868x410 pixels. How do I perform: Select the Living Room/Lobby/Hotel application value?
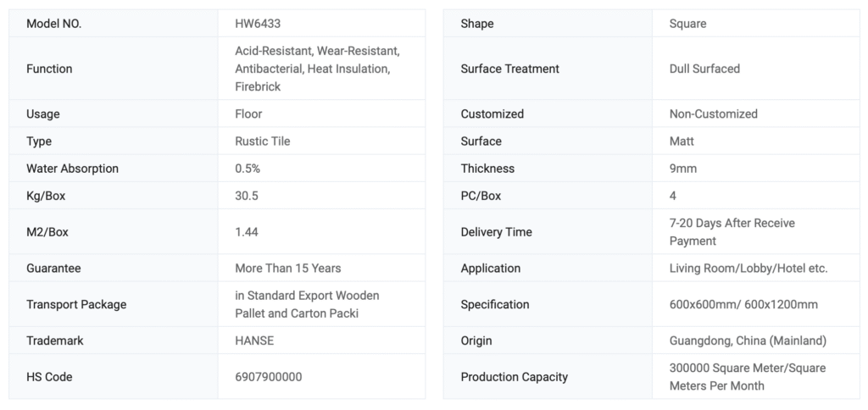(748, 268)
